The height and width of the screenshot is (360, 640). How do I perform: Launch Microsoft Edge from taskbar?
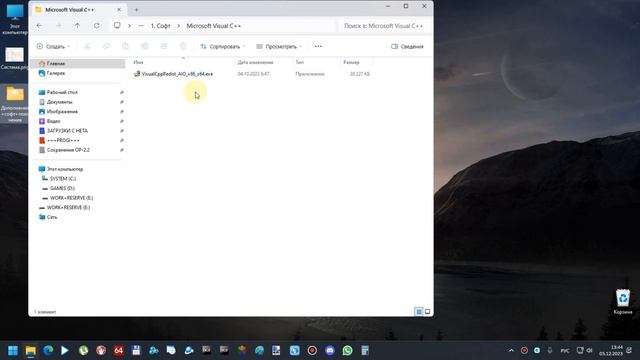pos(48,350)
